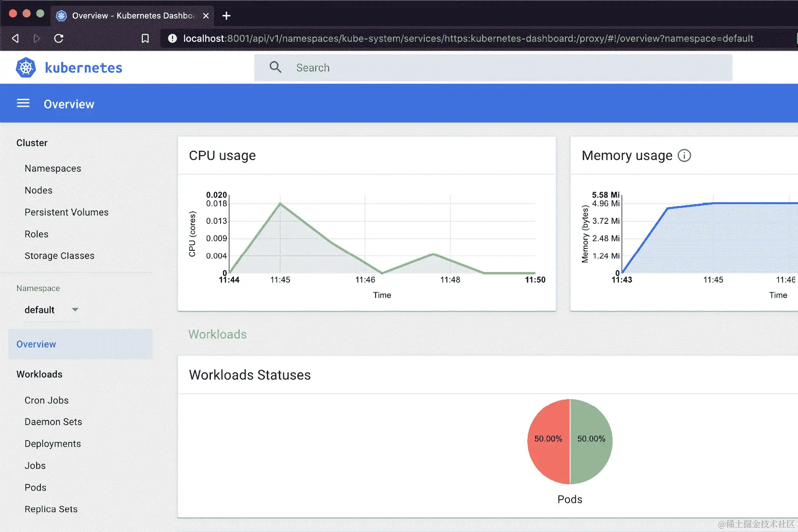
Task: Navigate to Persistent Volumes
Action: [x=66, y=212]
